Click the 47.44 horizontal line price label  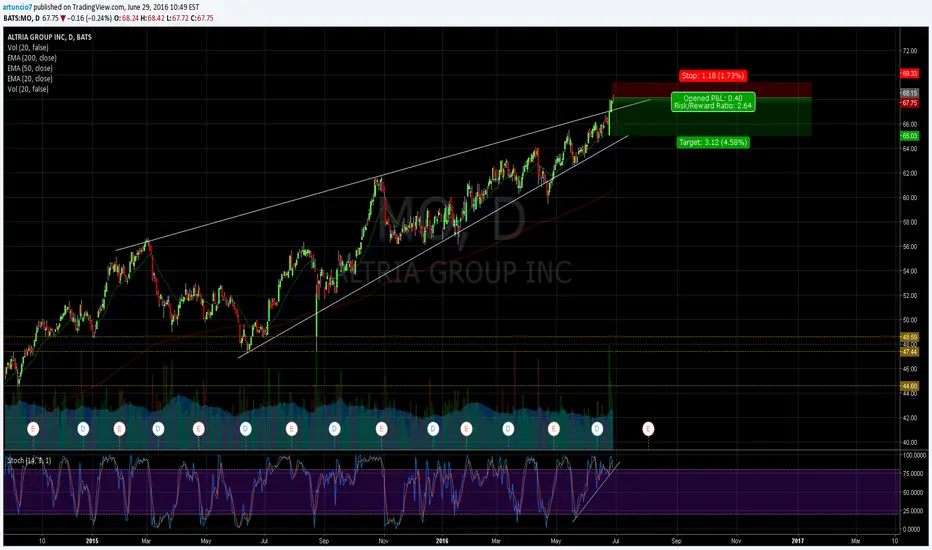pyautogui.click(x=909, y=352)
